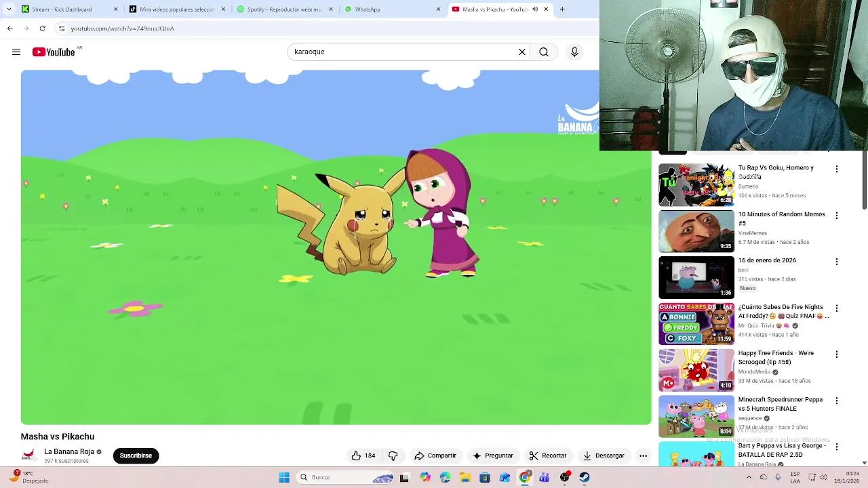This screenshot has height=488, width=868.
Task: Click the Recortar clip button
Action: coord(547,455)
